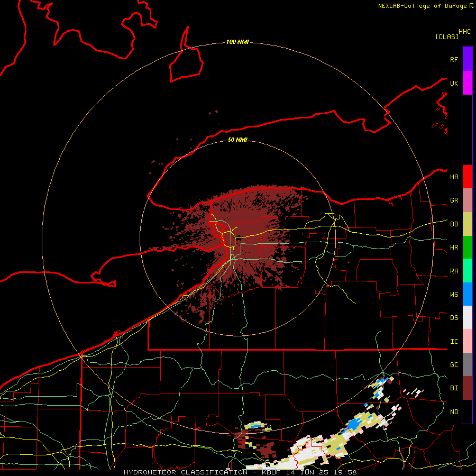Viewport: 476px width, 476px height.
Task: Click the 'ND' legend label text
Action: click(454, 412)
